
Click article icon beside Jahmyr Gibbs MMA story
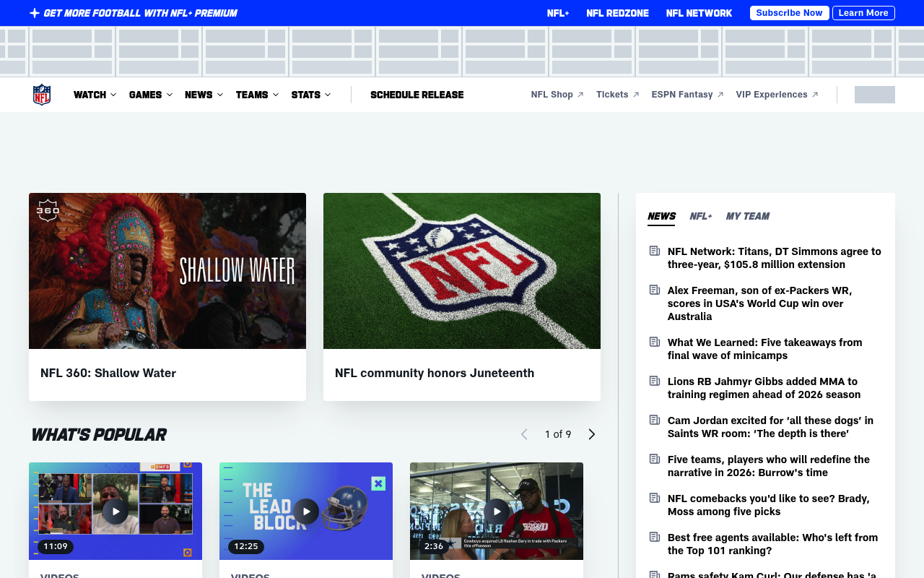[x=655, y=381]
